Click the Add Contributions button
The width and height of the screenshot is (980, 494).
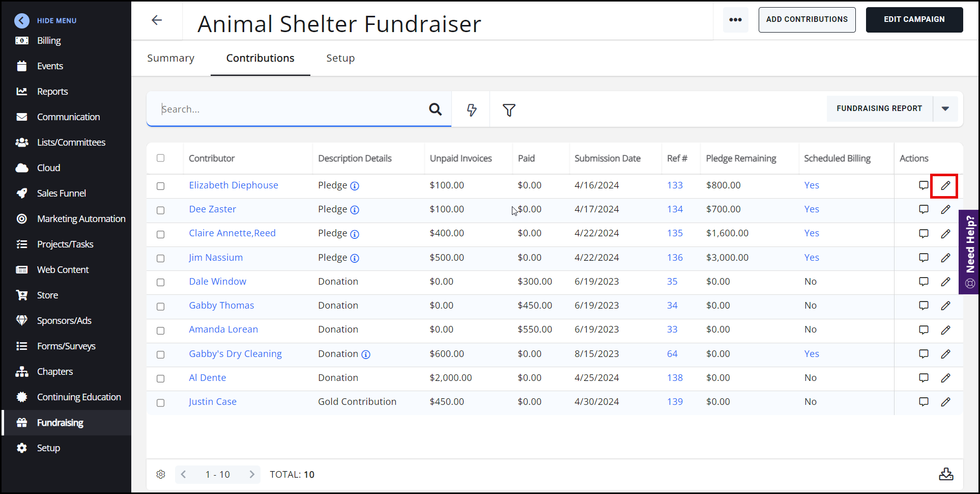click(x=806, y=20)
